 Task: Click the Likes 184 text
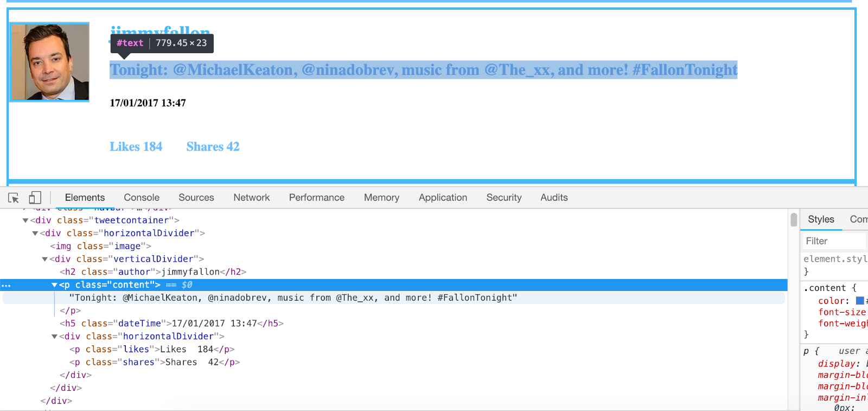coord(136,147)
